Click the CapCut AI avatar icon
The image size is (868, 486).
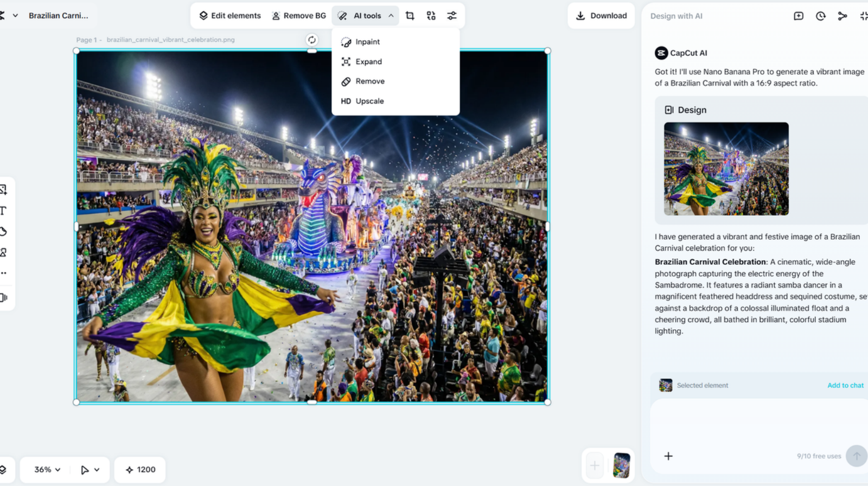pyautogui.click(x=661, y=53)
